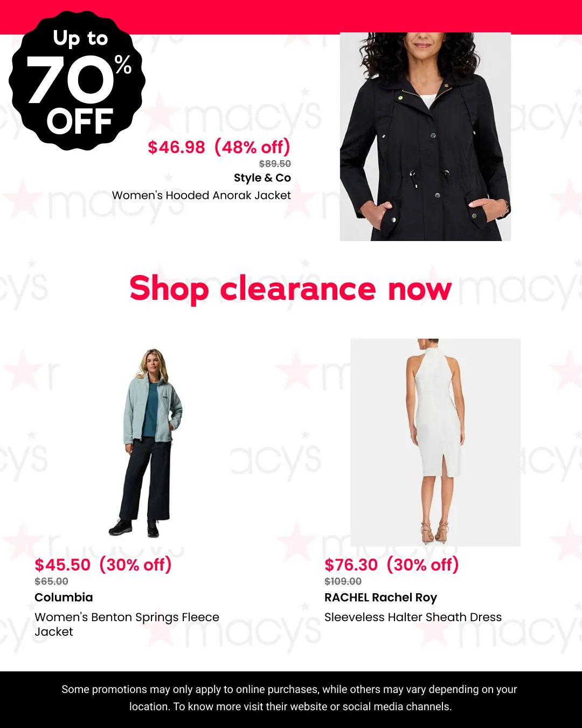Open the Columbia brand label
The width and height of the screenshot is (582, 728).
coord(64,597)
